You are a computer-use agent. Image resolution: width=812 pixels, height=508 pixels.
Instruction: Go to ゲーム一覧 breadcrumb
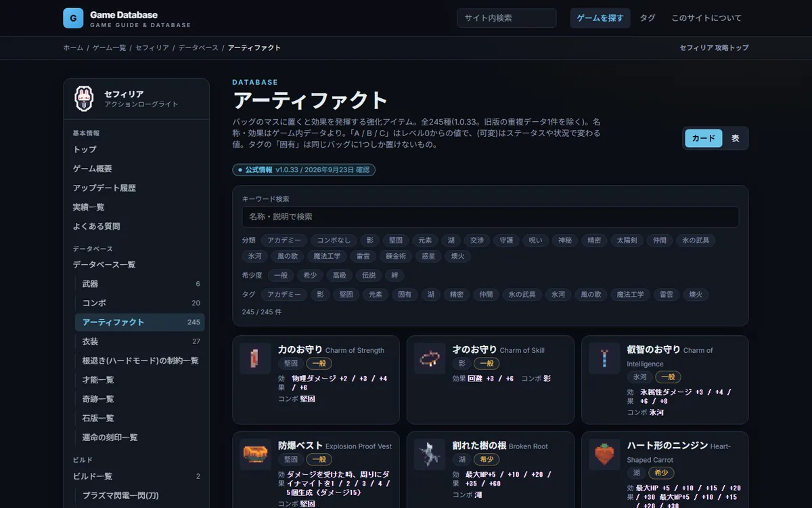(x=109, y=48)
